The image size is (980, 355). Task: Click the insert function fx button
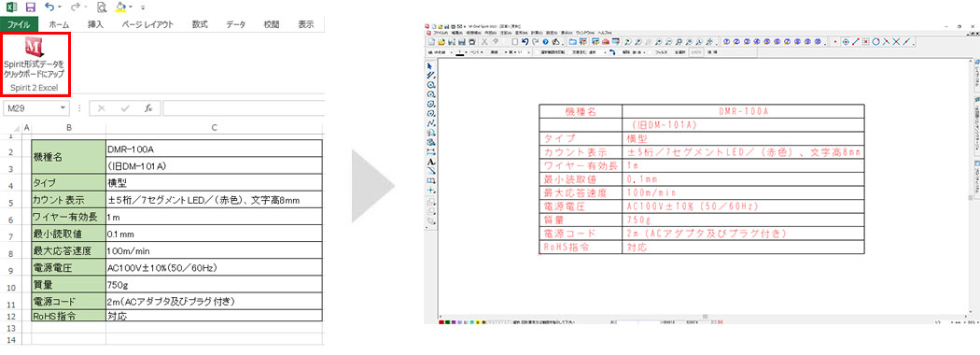(148, 108)
